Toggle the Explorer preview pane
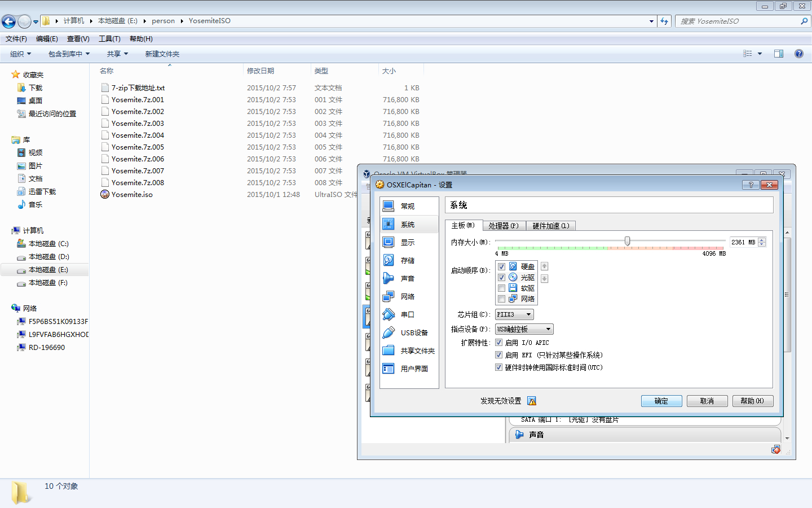Viewport: 812px width, 508px height. (x=779, y=54)
